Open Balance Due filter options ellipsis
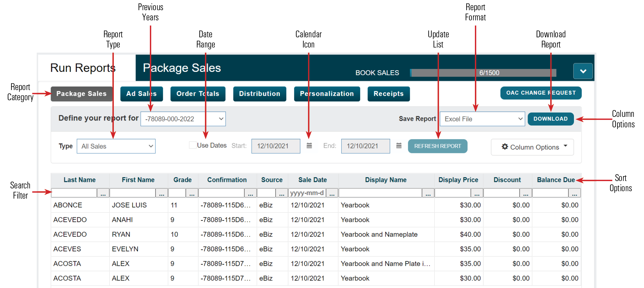This screenshot has height=288, width=644. [x=574, y=193]
